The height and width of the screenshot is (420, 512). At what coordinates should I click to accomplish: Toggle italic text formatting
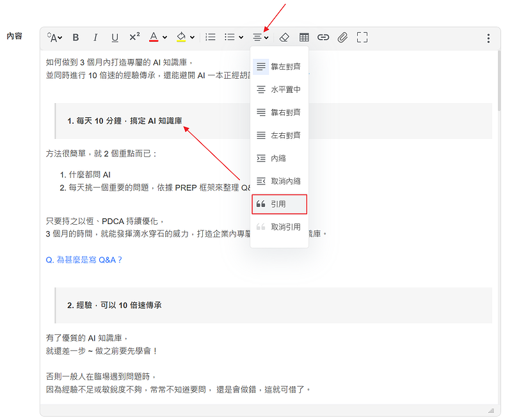pos(95,38)
